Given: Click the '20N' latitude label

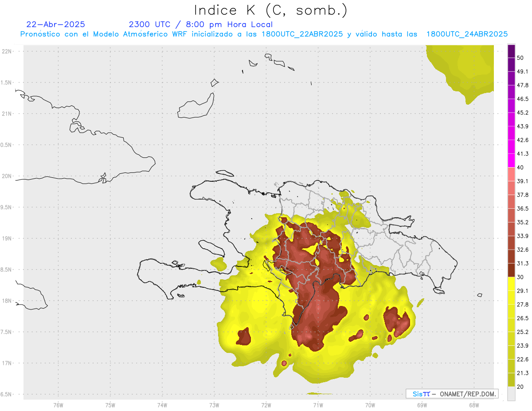Looking at the screenshot, I should pos(7,176).
